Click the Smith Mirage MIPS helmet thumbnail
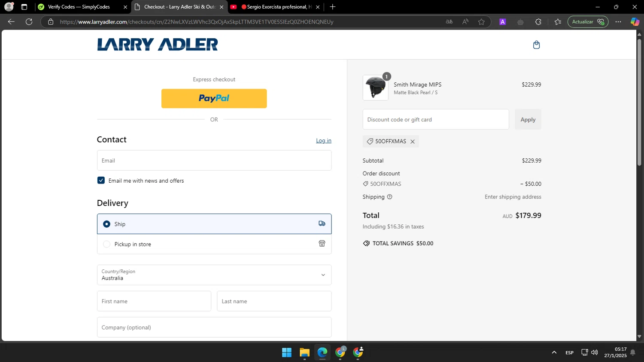 click(376, 88)
